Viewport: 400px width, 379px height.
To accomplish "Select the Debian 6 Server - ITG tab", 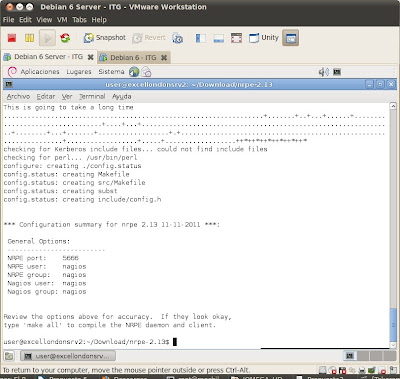I will (48, 57).
